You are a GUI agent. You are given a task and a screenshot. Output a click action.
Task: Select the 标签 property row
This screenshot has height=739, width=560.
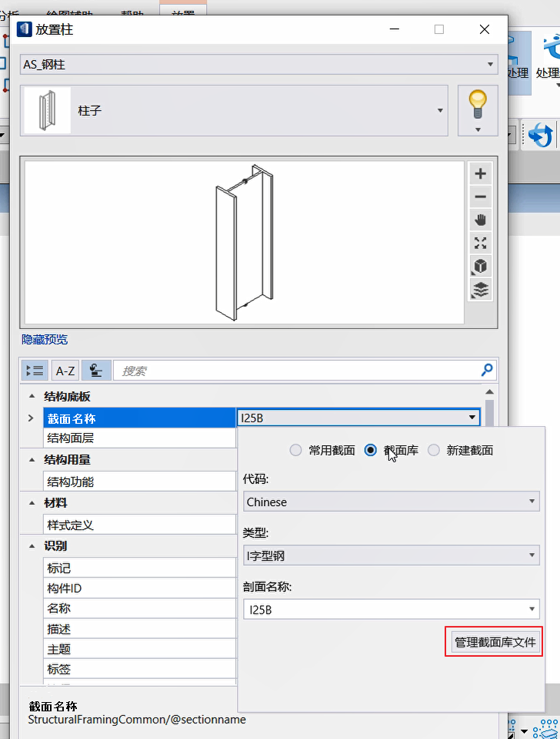tap(139, 669)
